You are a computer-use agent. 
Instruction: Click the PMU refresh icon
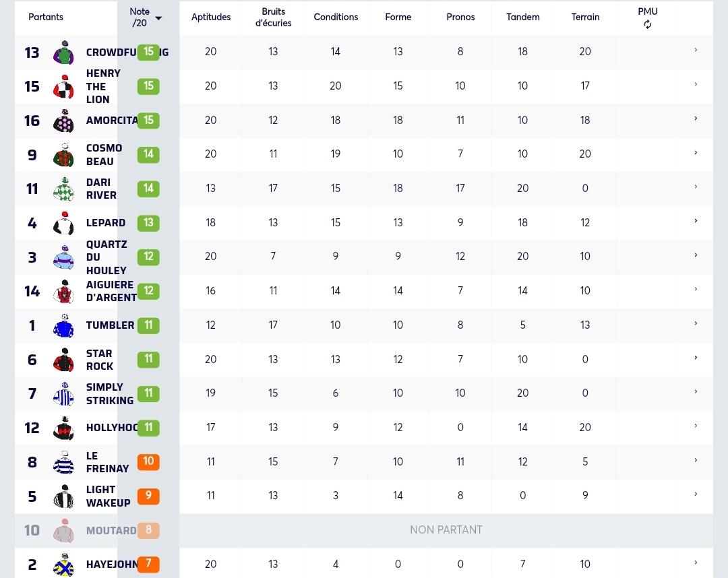647,24
